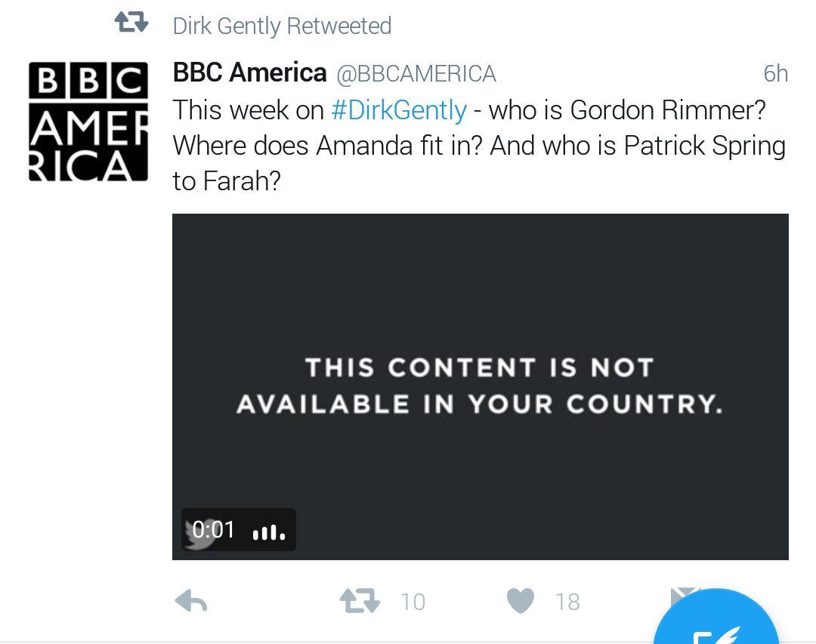Open the compose tweet floating button
The height and width of the screenshot is (644, 816).
[x=716, y=619]
